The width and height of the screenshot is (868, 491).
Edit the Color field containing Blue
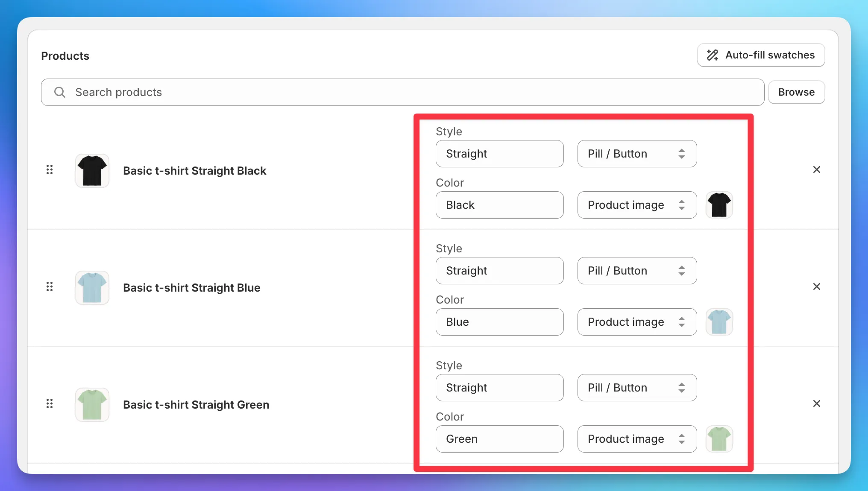click(500, 322)
